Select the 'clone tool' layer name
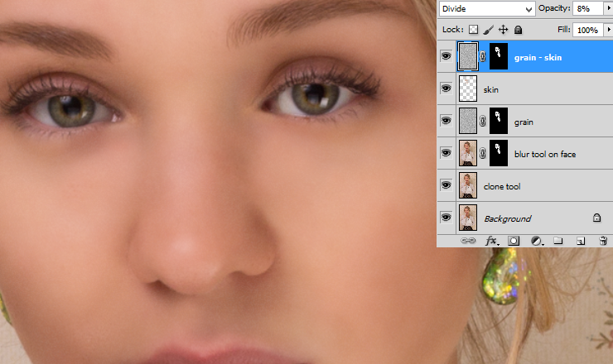The width and height of the screenshot is (613, 364). pos(502,187)
